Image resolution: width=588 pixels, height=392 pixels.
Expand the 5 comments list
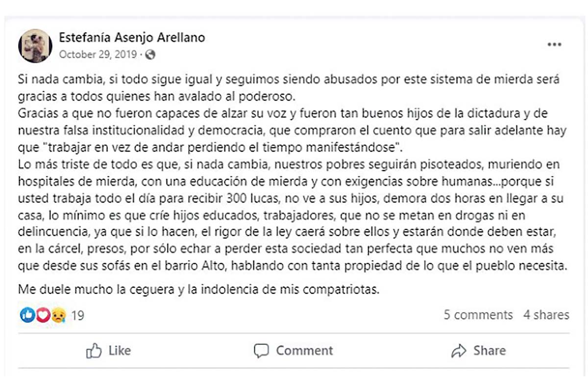[478, 315]
